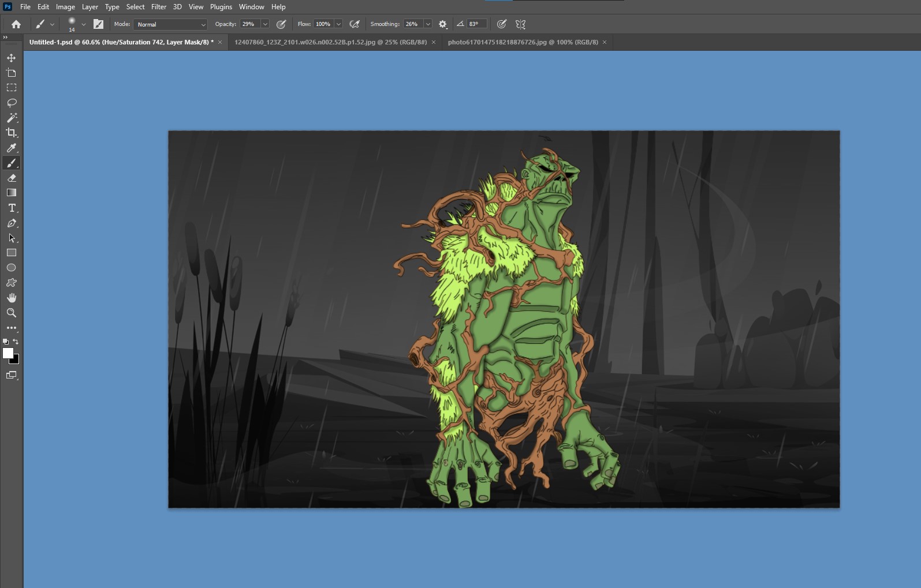This screenshot has width=921, height=588.
Task: Open the smoothing options gear
Action: 443,24
